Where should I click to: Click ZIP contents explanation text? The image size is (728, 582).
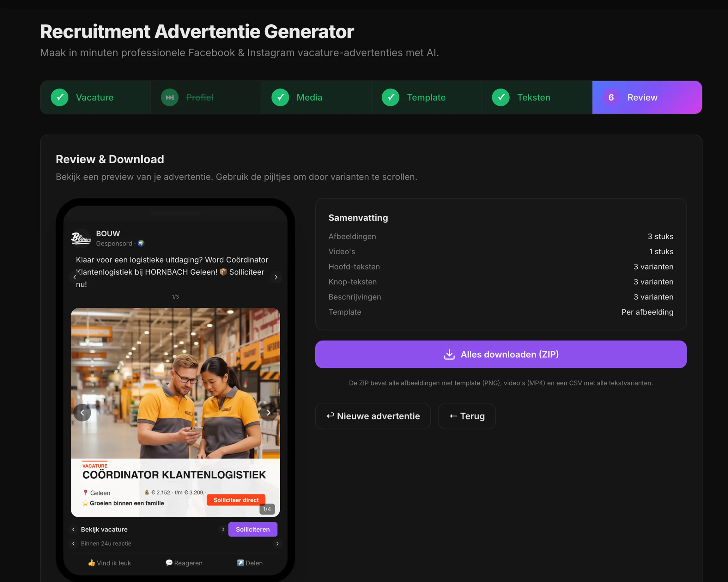click(x=501, y=383)
